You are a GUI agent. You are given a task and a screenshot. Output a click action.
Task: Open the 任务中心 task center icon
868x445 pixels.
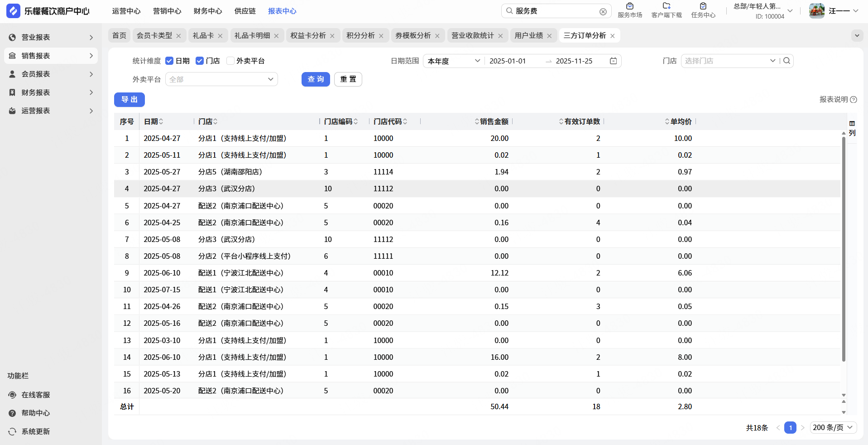703,10
